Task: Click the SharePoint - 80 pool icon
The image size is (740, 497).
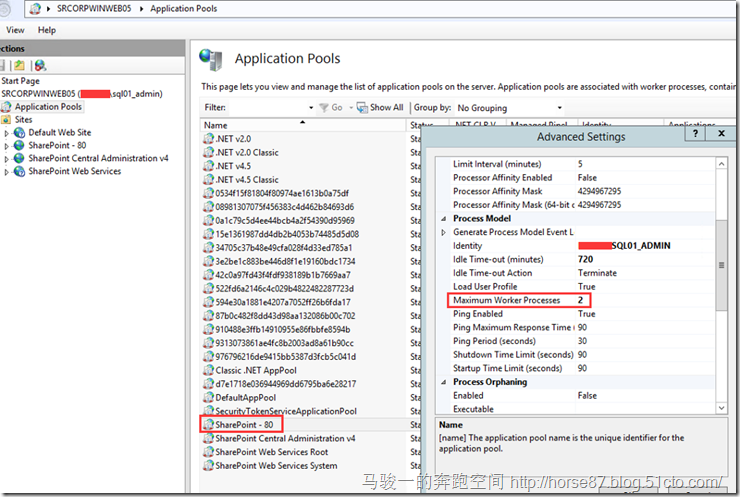Action: (x=209, y=424)
